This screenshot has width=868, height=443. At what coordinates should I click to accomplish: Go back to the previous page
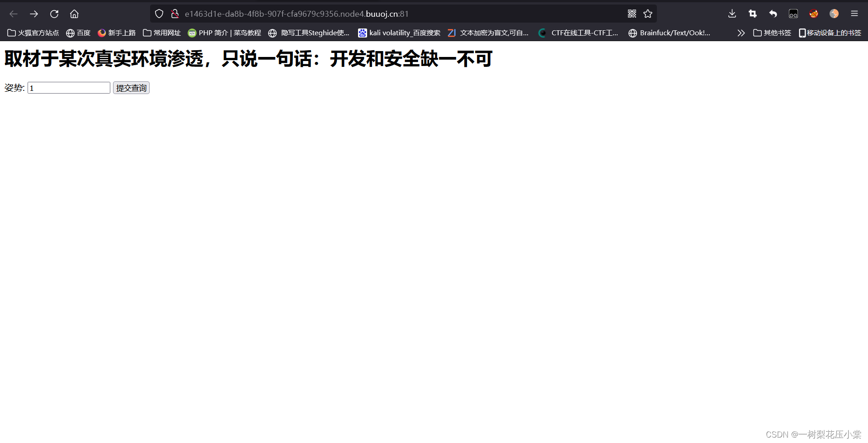(x=14, y=14)
